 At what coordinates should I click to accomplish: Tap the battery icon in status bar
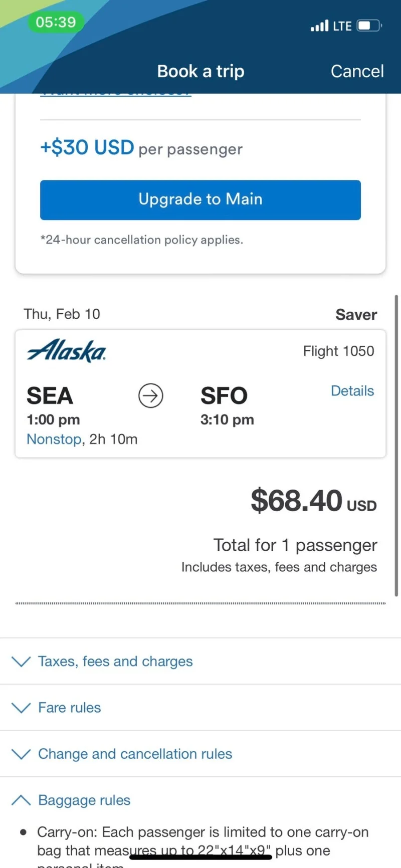pos(369,26)
